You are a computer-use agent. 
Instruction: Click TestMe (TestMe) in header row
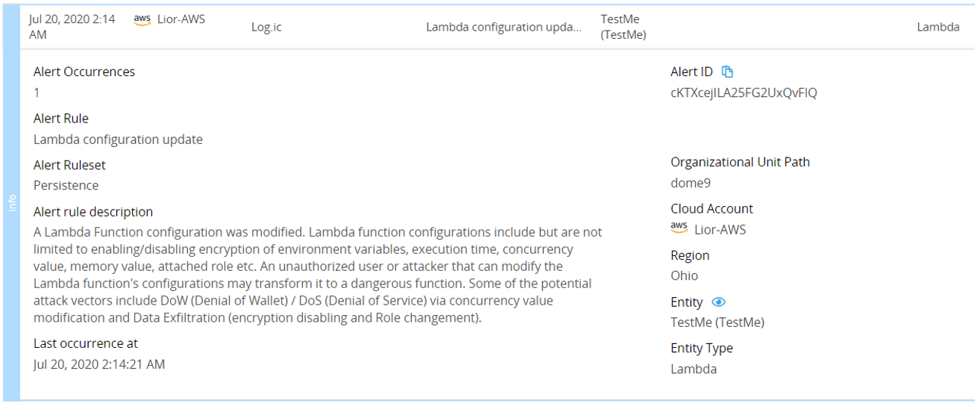click(623, 27)
